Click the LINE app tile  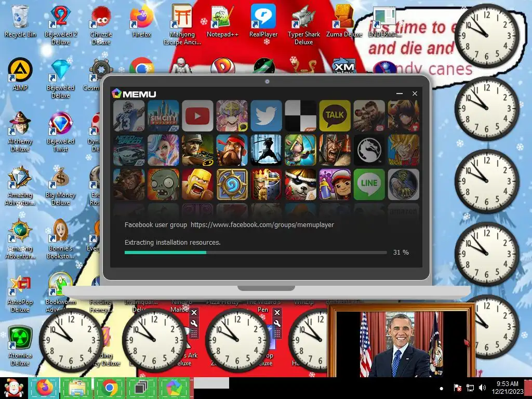369,184
